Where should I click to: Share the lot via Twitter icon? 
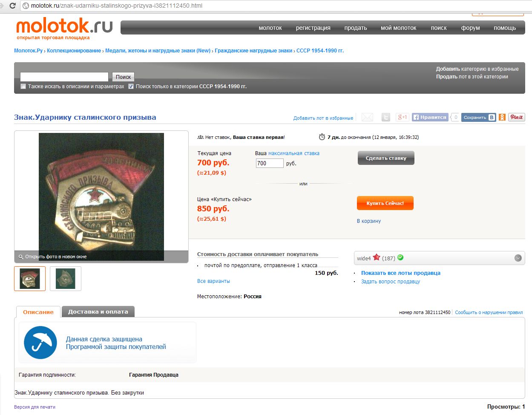[386, 117]
